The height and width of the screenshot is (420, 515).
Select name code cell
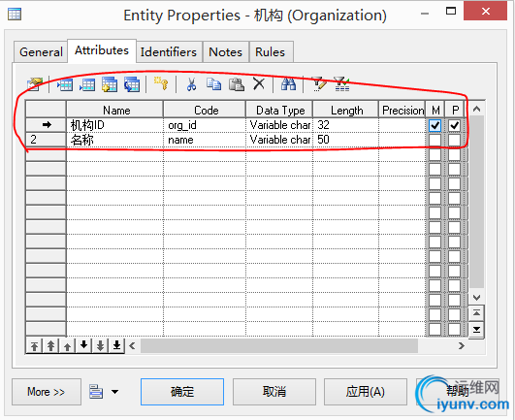tap(205, 140)
